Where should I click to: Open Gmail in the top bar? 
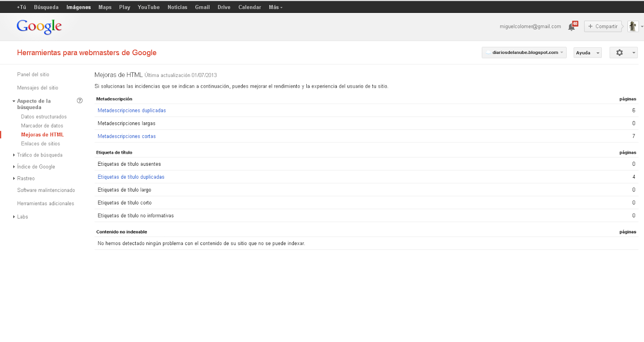[x=202, y=7]
